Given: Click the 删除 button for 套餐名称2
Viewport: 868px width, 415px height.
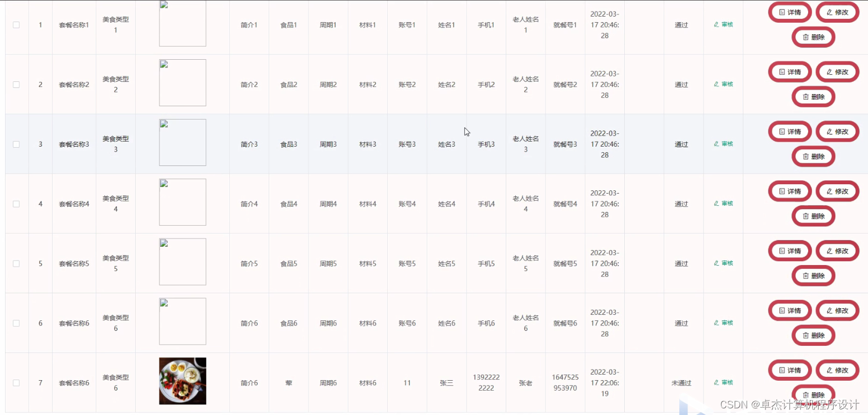Looking at the screenshot, I should coord(813,96).
